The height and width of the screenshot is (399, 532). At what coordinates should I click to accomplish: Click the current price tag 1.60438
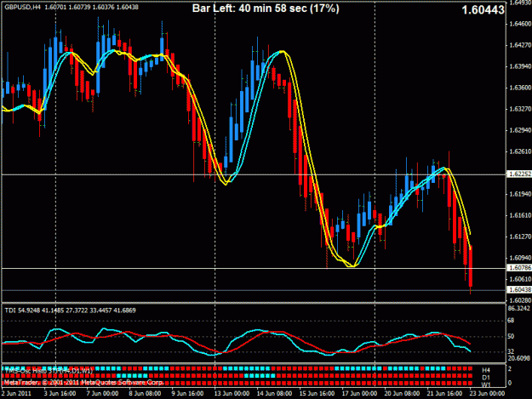click(519, 290)
